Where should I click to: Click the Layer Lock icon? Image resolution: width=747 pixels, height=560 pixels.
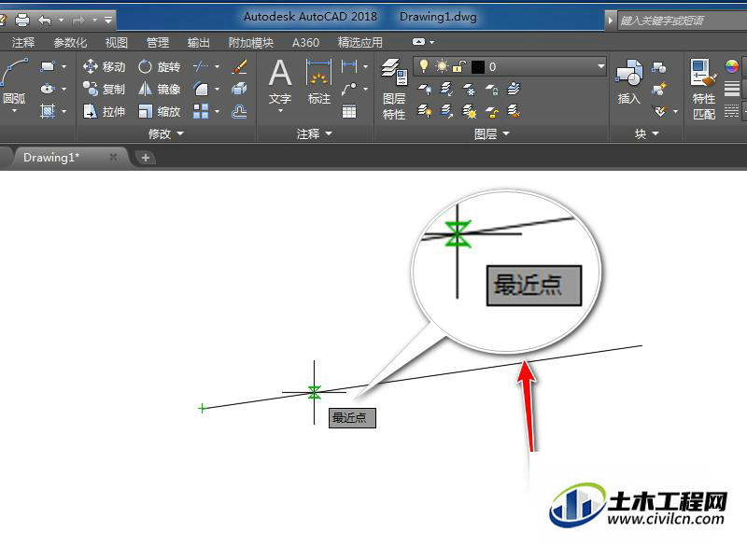[492, 89]
